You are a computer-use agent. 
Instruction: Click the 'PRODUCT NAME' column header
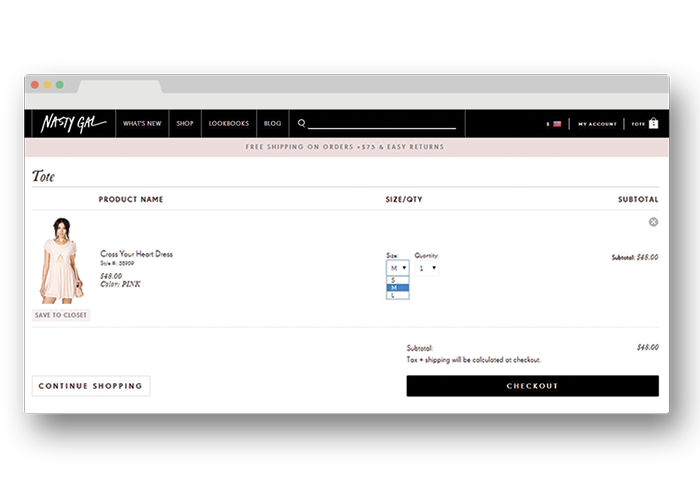click(x=131, y=199)
